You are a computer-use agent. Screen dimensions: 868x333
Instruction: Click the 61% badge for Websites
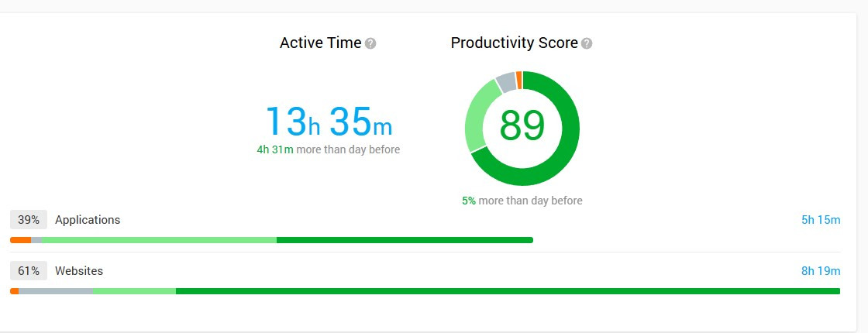(29, 271)
